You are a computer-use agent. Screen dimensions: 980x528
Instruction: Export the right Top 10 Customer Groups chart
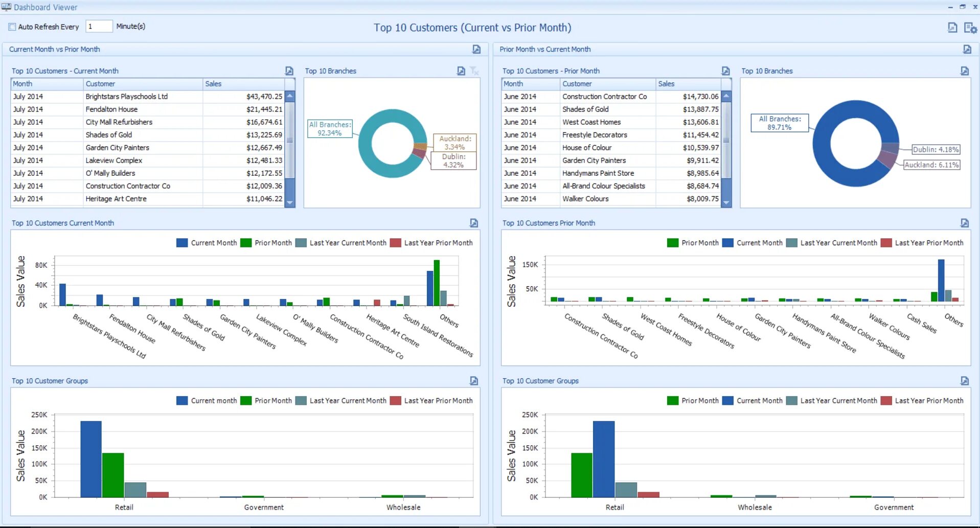click(x=965, y=381)
